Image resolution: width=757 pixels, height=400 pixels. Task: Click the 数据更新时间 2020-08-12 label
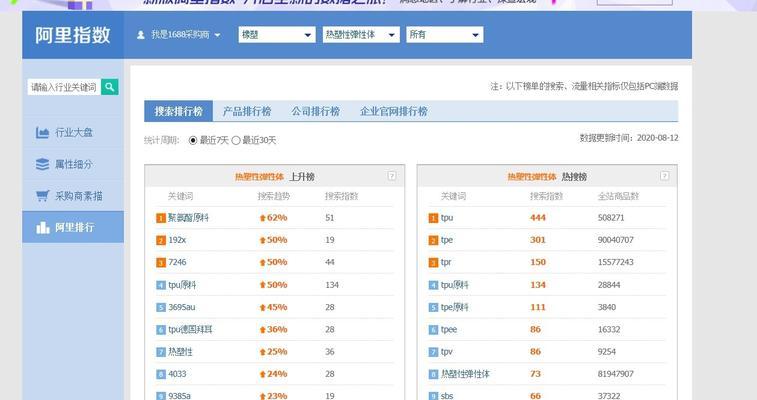point(629,138)
